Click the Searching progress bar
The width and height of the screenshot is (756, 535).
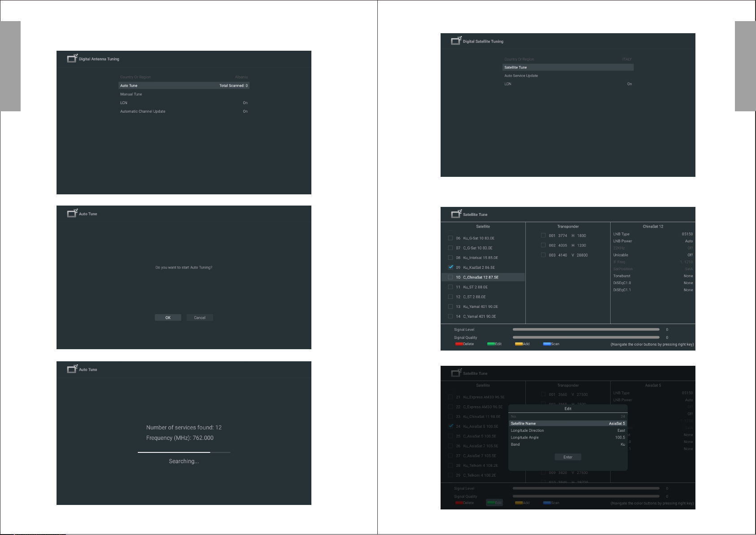(x=184, y=452)
